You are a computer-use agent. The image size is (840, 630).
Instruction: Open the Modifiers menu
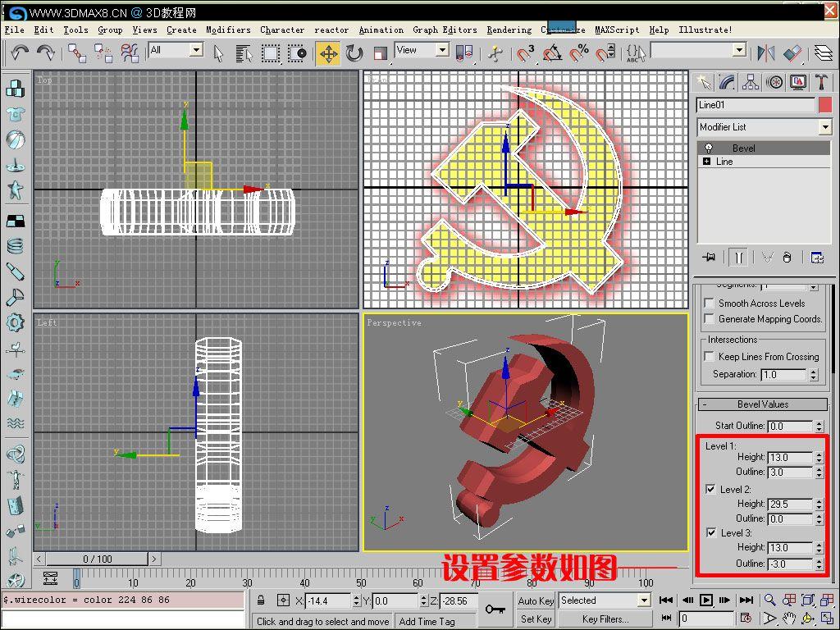click(228, 30)
